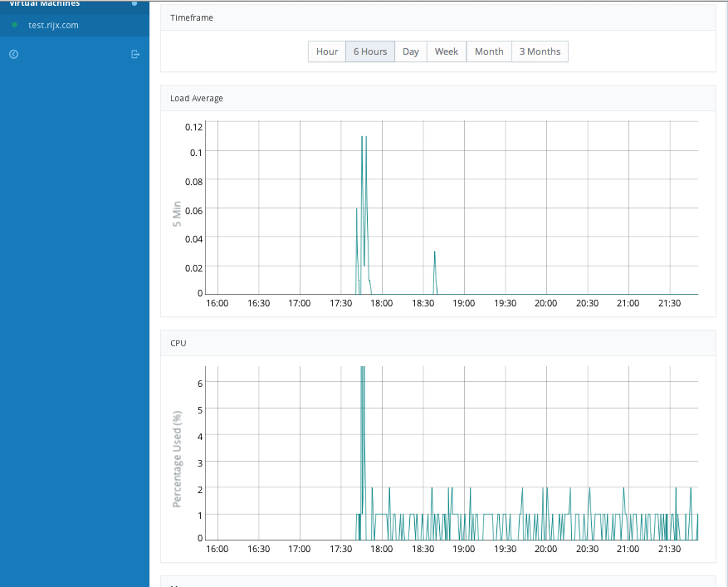This screenshot has width=728, height=587.
Task: Collapse sidebar with the left arrow circle icon
Action: coord(14,54)
